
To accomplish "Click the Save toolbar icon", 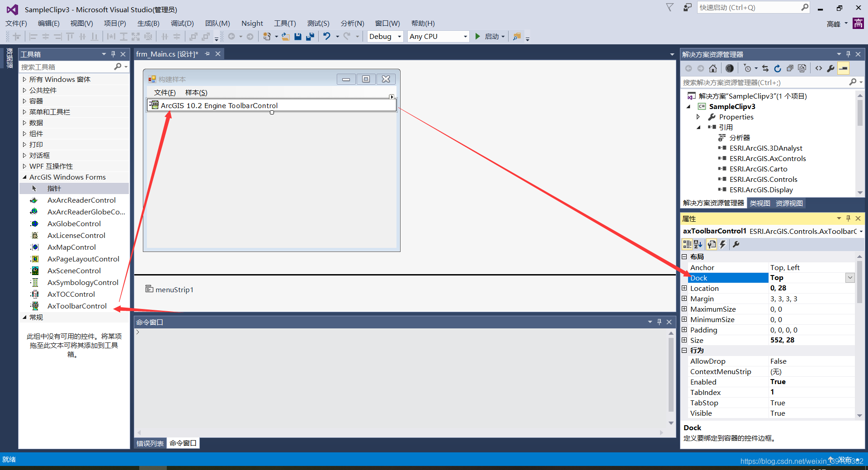I will click(298, 37).
